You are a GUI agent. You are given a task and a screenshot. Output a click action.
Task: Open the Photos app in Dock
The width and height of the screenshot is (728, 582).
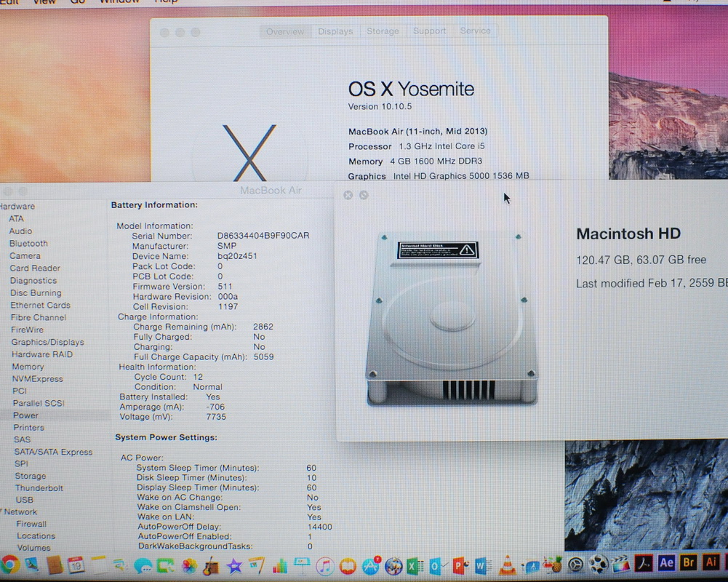(x=189, y=566)
